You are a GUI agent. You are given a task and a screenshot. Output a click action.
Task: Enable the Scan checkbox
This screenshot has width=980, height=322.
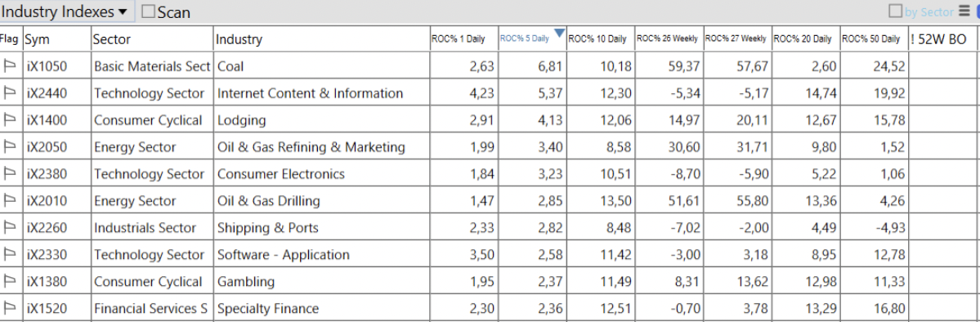click(148, 11)
